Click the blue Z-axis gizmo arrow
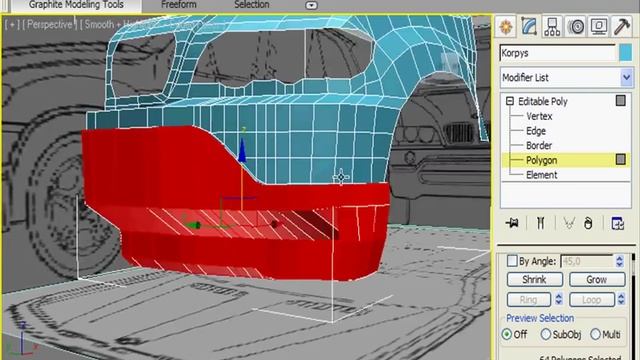 click(242, 151)
